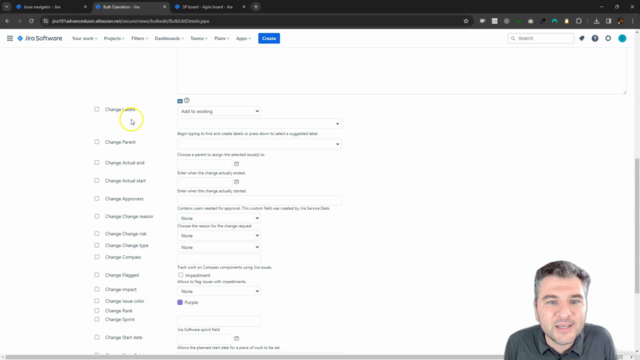Check the Change Flagged checkbox
Image resolution: width=640 pixels, height=360 pixels.
[x=97, y=275]
